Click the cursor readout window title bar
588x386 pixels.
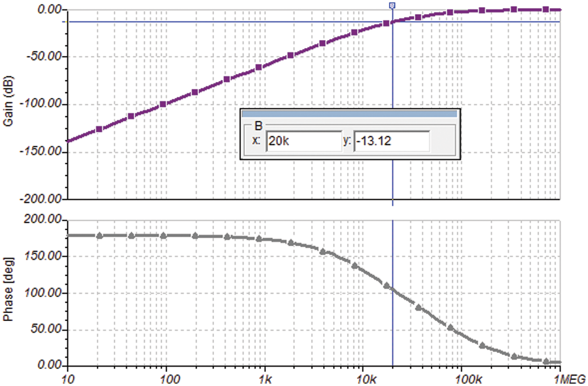point(349,113)
